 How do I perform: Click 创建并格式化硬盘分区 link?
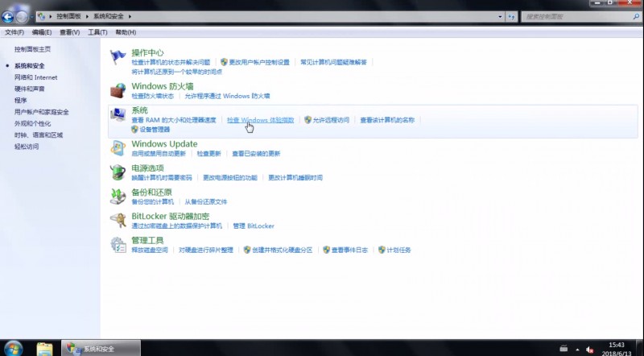(283, 250)
